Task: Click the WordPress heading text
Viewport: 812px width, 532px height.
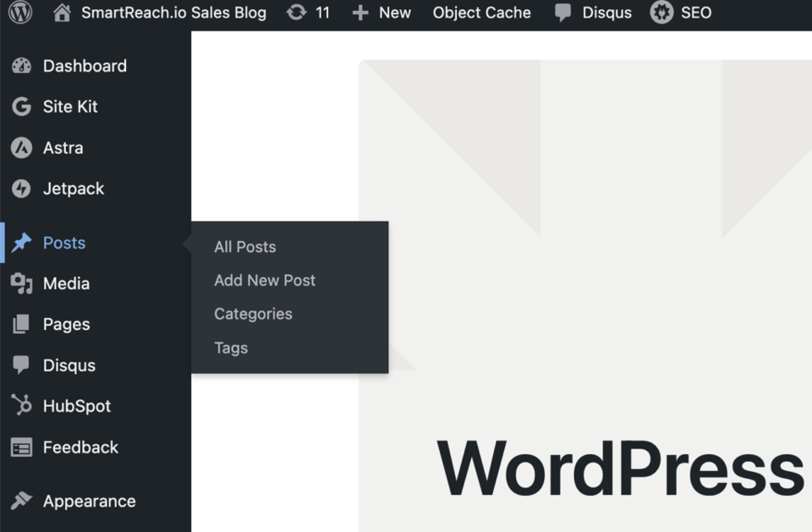Action: pyautogui.click(x=620, y=468)
